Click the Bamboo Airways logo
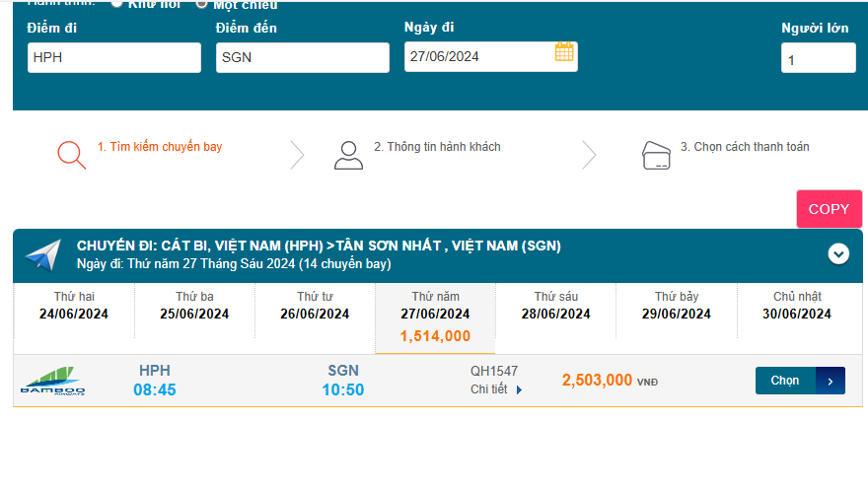This screenshot has height=492, width=868. pos(53,381)
